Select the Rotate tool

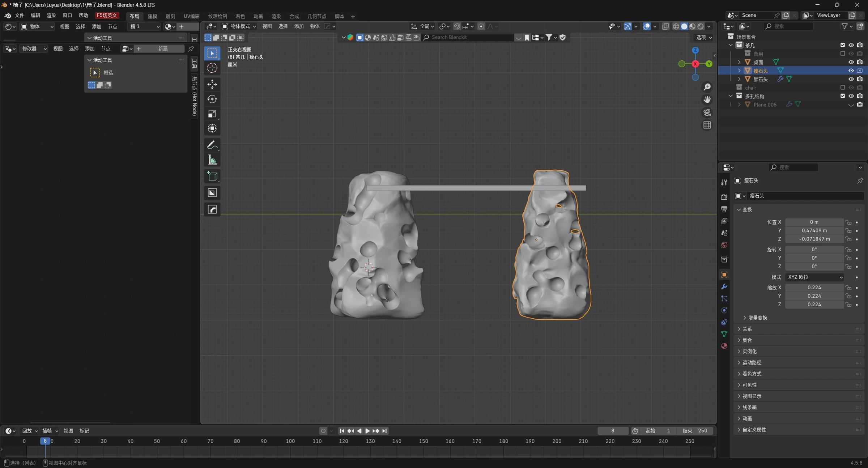(x=212, y=99)
